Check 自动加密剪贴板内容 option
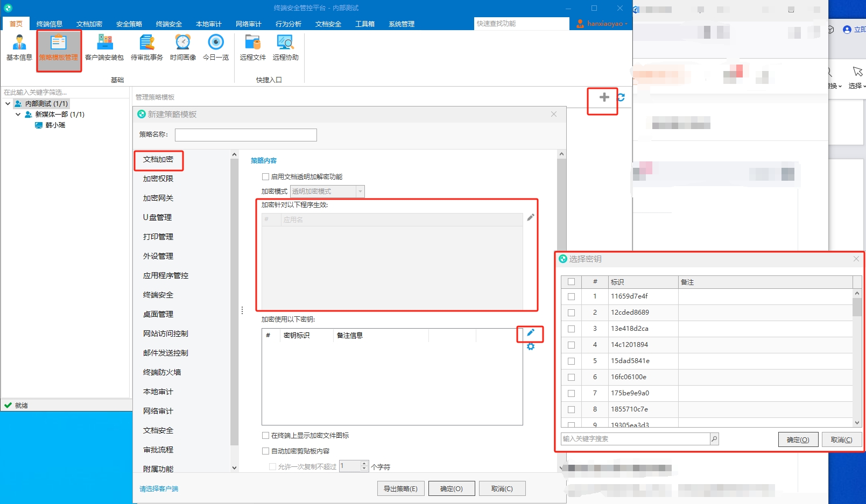 (x=265, y=451)
